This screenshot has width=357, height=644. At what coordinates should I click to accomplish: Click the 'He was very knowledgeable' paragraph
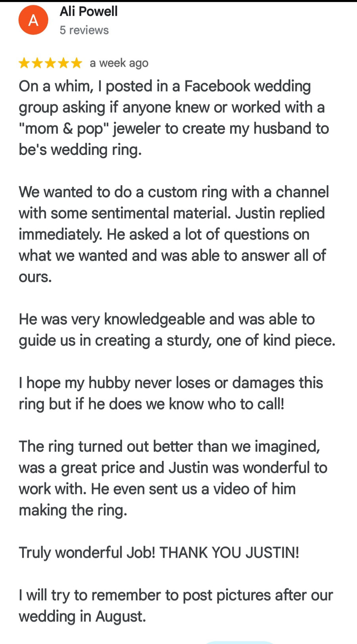coord(177,330)
